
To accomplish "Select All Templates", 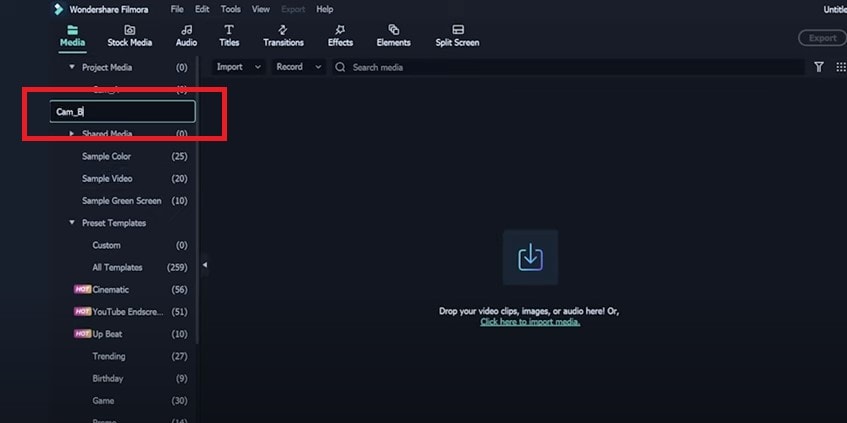I will 117,267.
